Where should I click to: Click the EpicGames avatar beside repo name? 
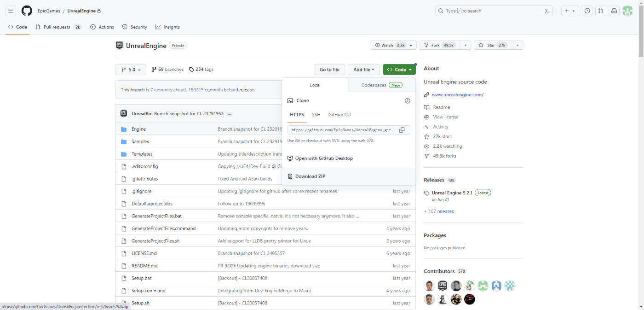119,45
